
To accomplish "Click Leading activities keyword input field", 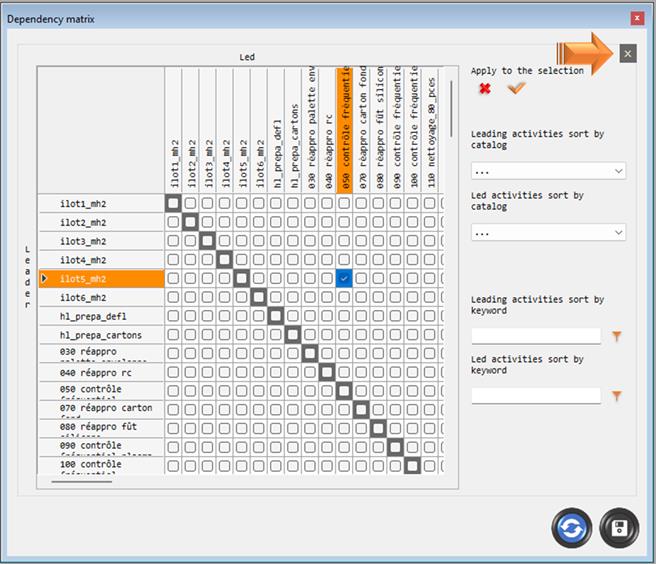I will pyautogui.click(x=536, y=336).
